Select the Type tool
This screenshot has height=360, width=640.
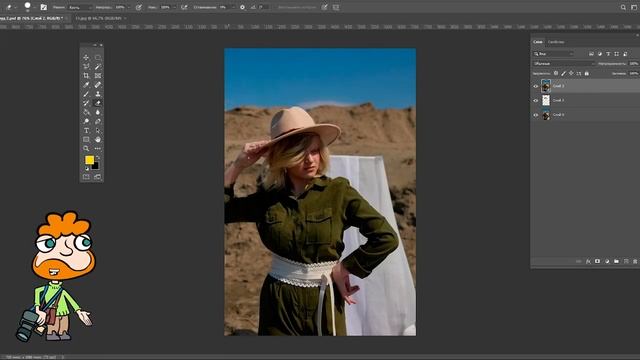pos(86,131)
